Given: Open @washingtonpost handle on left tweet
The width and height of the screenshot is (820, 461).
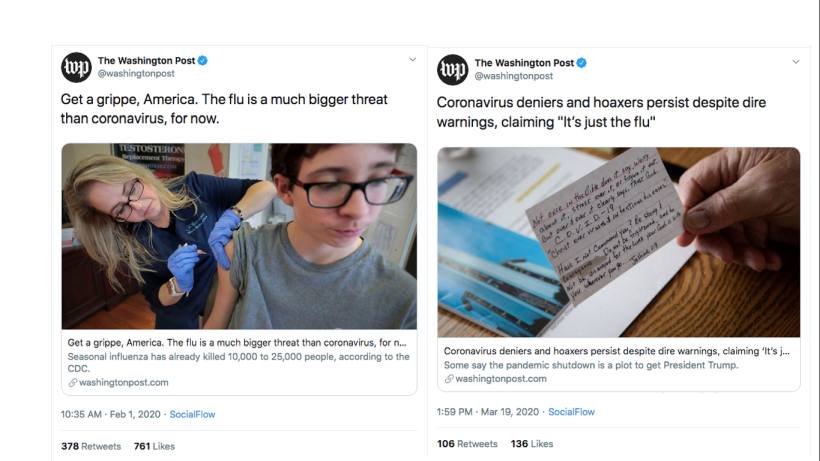Looking at the screenshot, I should tap(136, 74).
